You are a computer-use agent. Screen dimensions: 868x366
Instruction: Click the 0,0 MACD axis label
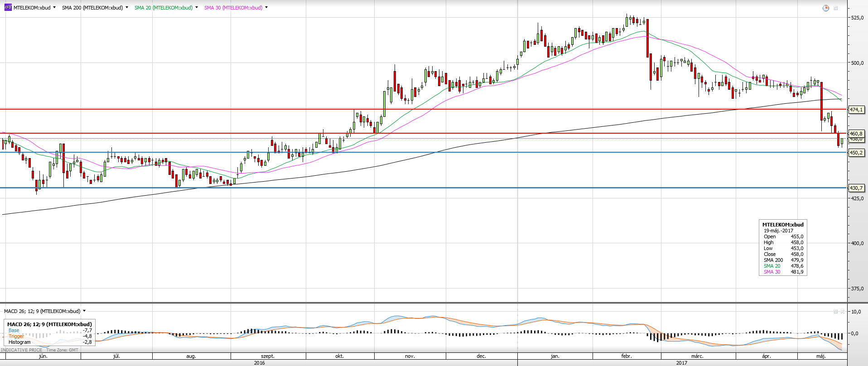(854, 333)
